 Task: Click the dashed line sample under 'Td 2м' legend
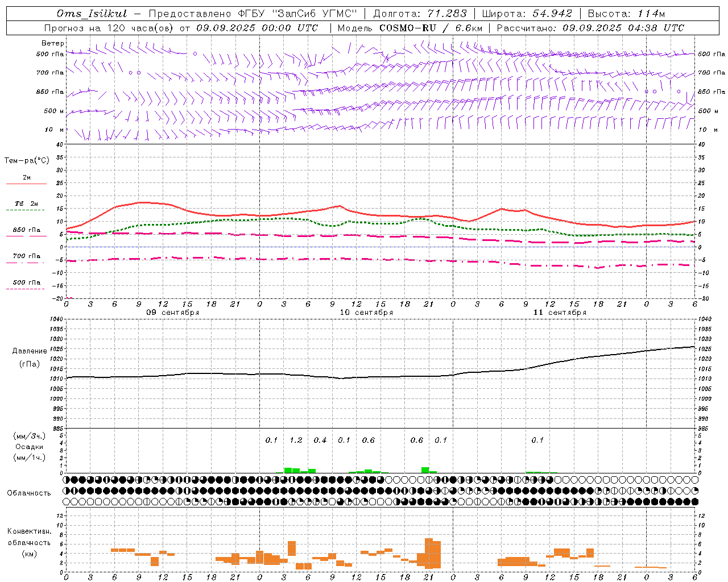(25, 210)
